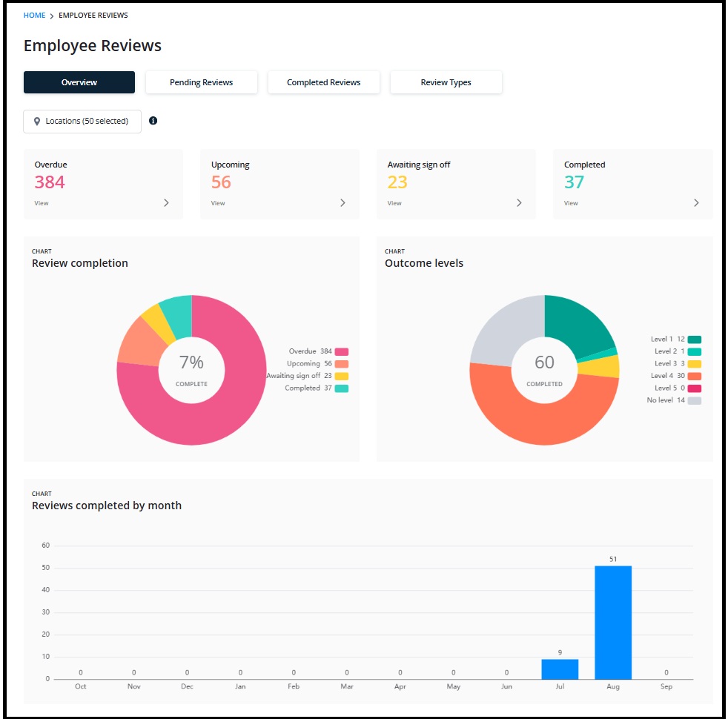
Task: Select the Overview tab
Action: (79, 82)
